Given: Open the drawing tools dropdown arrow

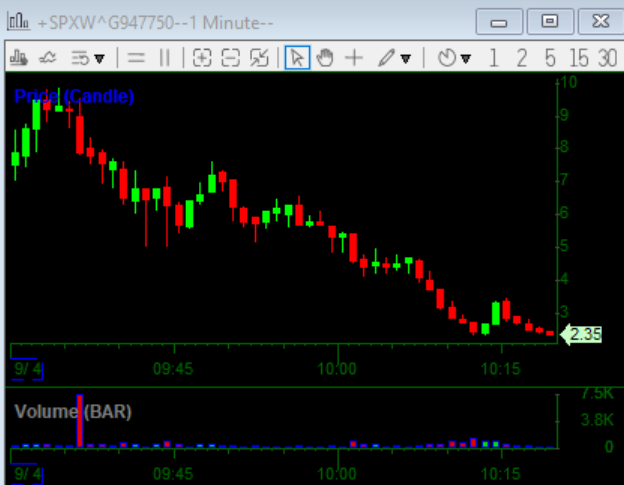Looking at the screenshot, I should click(406, 59).
